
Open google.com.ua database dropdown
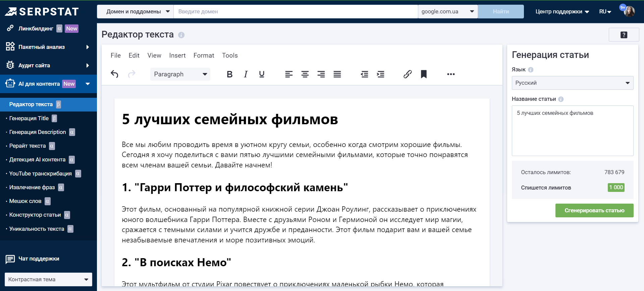coord(448,11)
